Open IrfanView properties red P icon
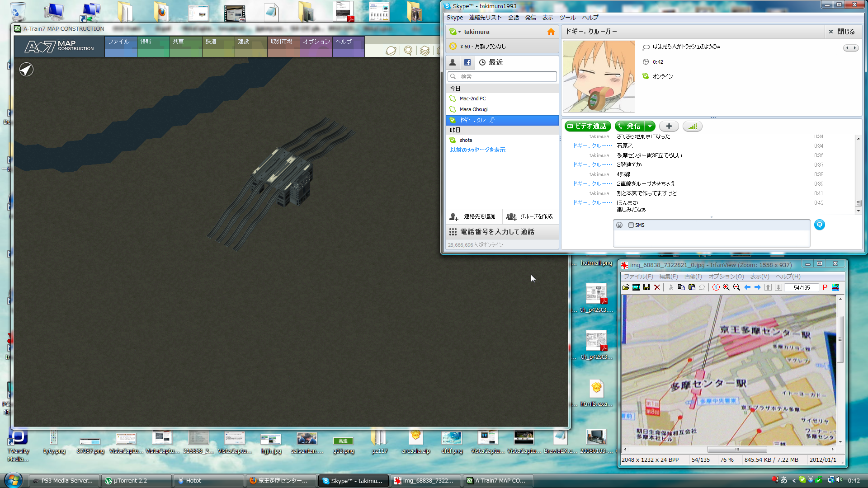The image size is (868, 488). point(825,287)
